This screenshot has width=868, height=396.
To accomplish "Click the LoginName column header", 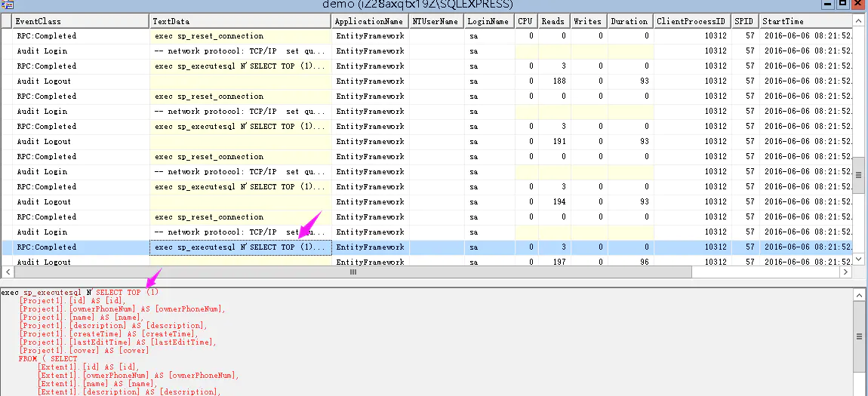I will tap(489, 21).
